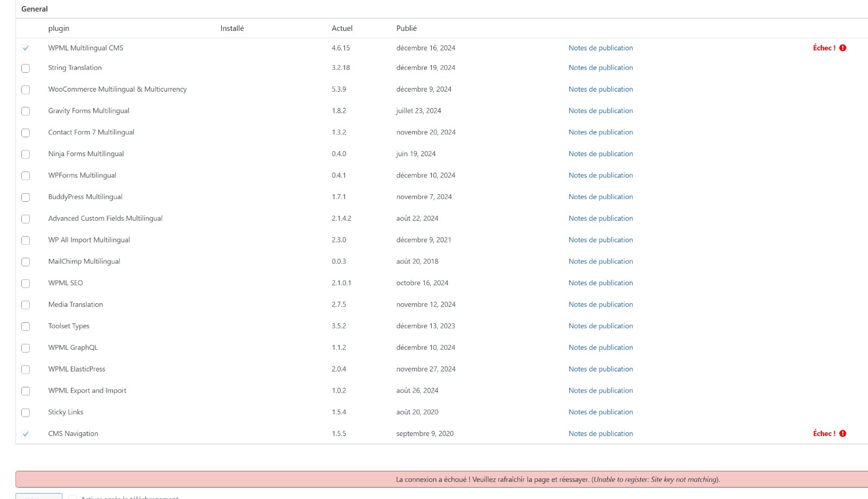The height and width of the screenshot is (499, 868).
Task: Open Sticky Links release notes
Action: 601,412
